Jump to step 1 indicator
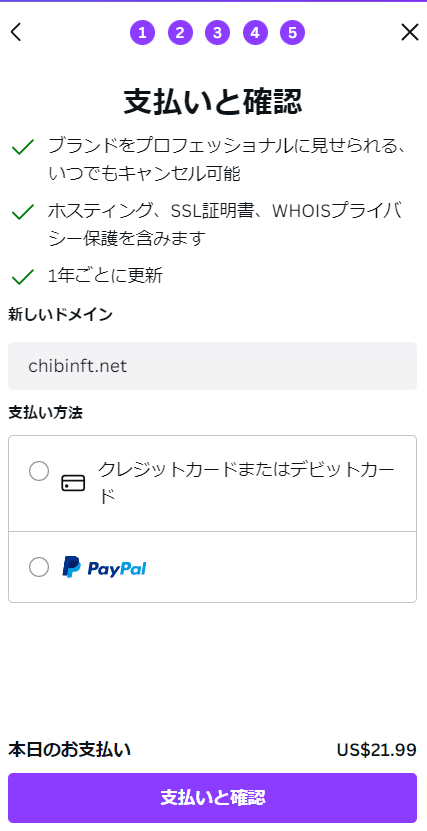This screenshot has height=831, width=427. (x=142, y=33)
